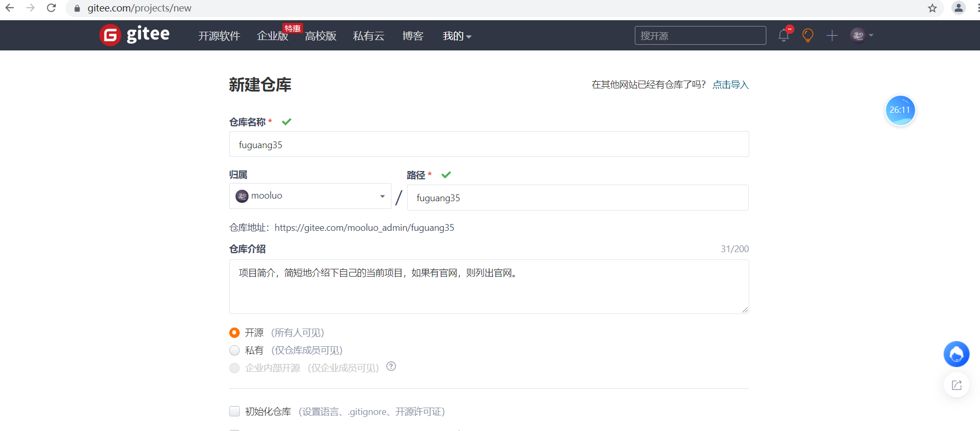Go to 企业版
The image size is (980, 431).
pos(272,36)
